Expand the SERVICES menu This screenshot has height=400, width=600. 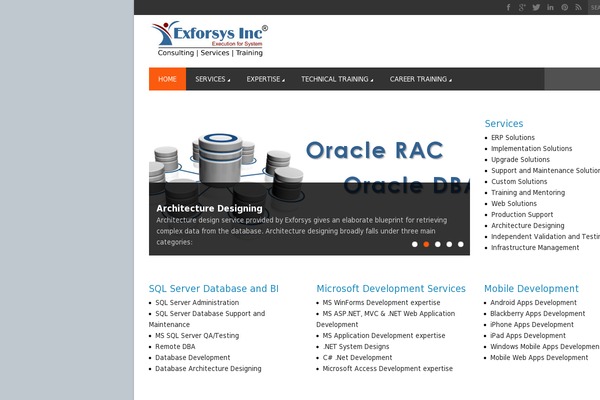(212, 79)
